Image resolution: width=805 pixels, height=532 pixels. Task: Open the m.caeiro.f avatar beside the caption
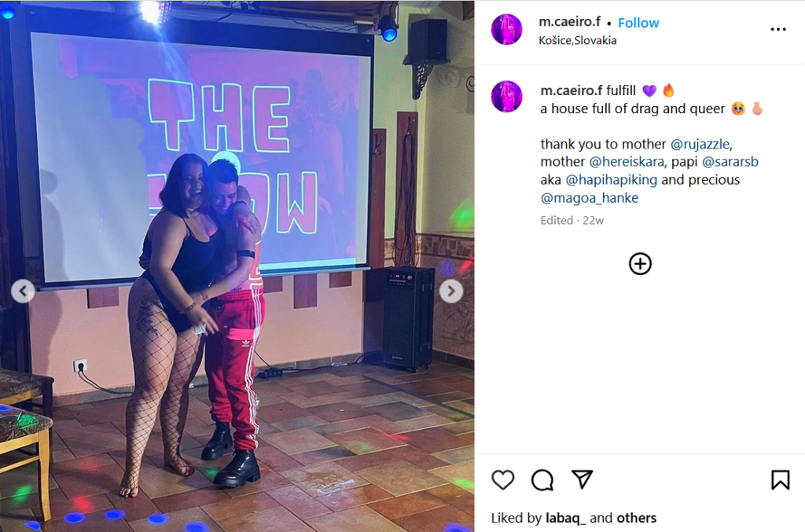507,97
